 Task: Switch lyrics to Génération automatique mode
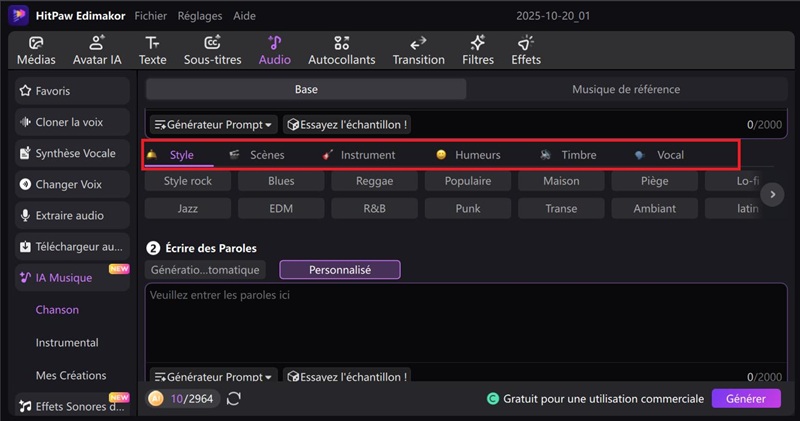coord(205,270)
